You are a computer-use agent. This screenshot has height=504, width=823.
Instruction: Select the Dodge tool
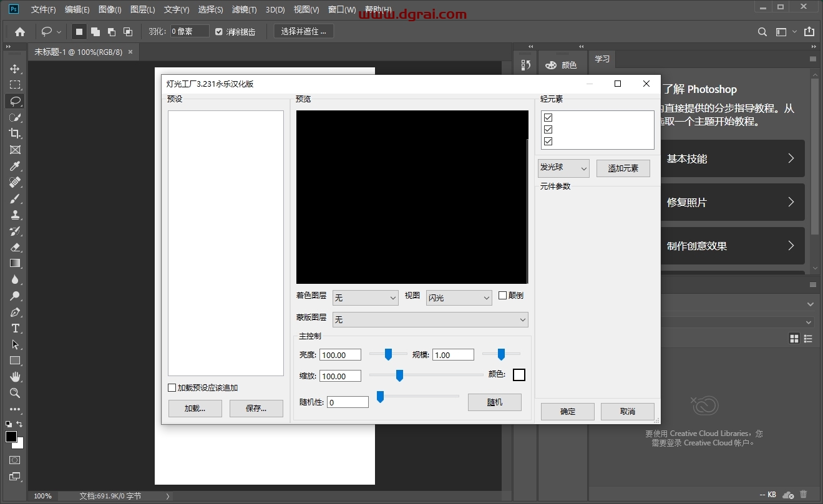coord(15,296)
